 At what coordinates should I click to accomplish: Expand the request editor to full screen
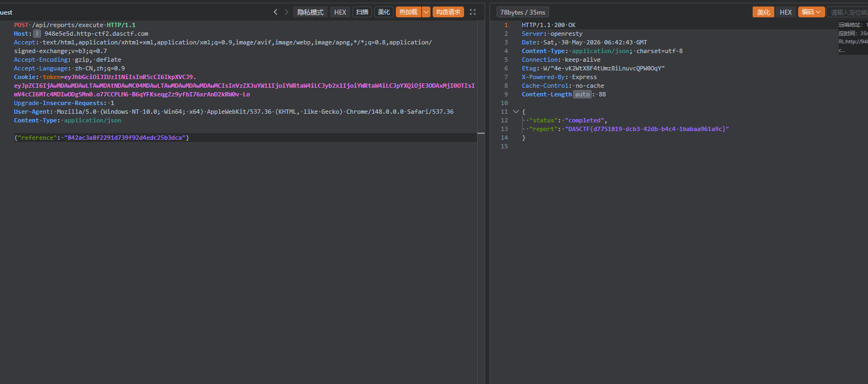point(473,12)
